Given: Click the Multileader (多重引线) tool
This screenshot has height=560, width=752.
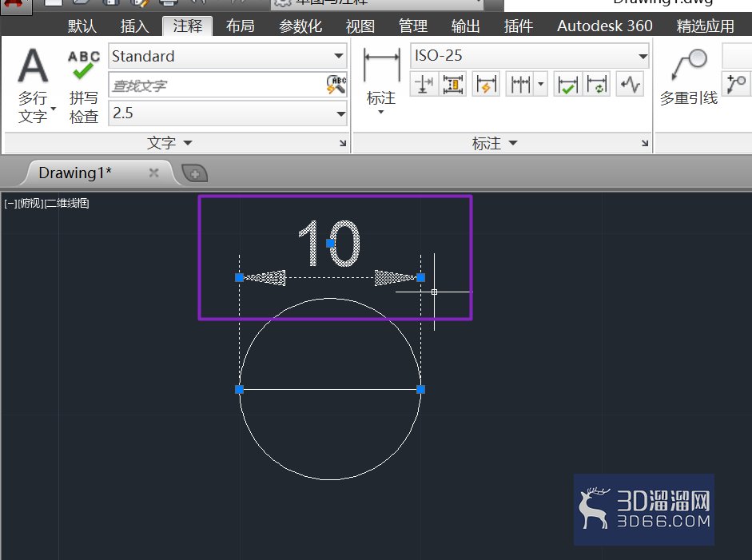Looking at the screenshot, I should tap(689, 77).
